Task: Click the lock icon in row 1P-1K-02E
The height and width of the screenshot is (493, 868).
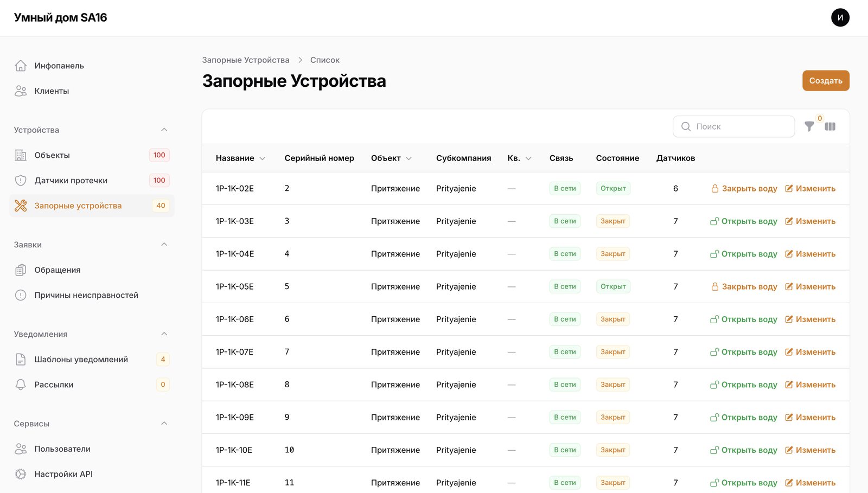Action: (x=715, y=189)
